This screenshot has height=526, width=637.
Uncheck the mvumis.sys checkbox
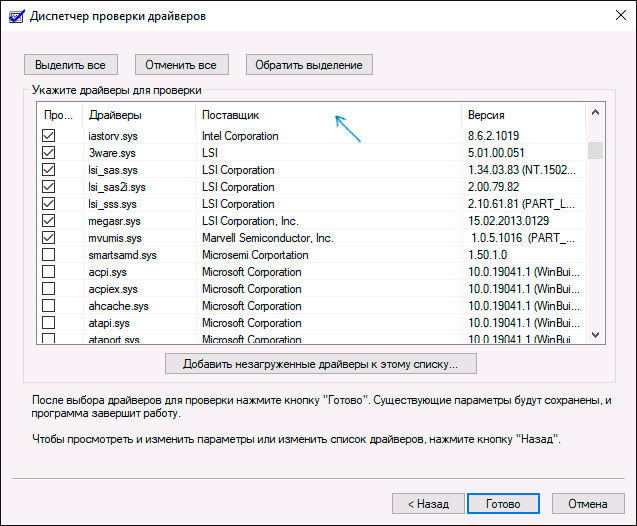pyautogui.click(x=49, y=238)
